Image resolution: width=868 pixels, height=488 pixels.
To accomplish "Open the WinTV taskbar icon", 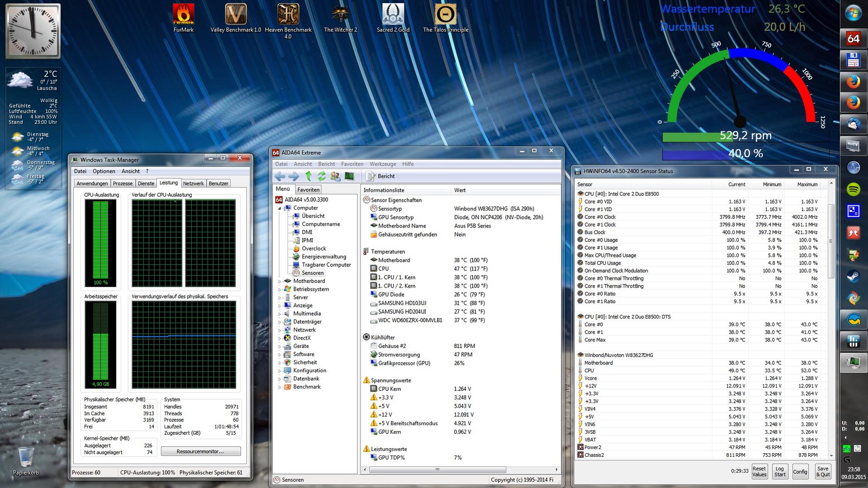I will 853,146.
